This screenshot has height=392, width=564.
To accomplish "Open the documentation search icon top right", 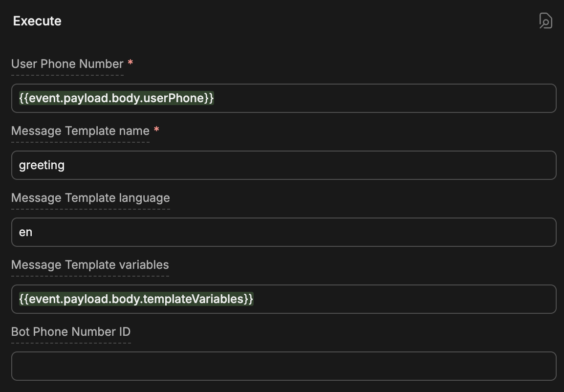I will point(546,21).
